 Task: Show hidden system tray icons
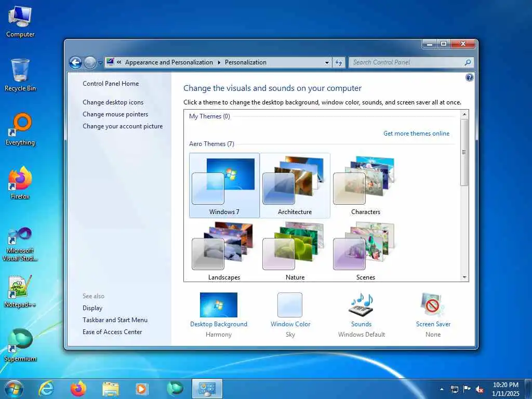click(x=442, y=389)
